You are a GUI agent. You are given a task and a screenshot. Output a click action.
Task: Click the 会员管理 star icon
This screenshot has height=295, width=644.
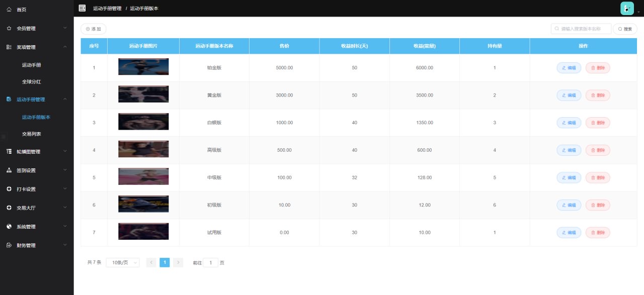[x=9, y=28]
